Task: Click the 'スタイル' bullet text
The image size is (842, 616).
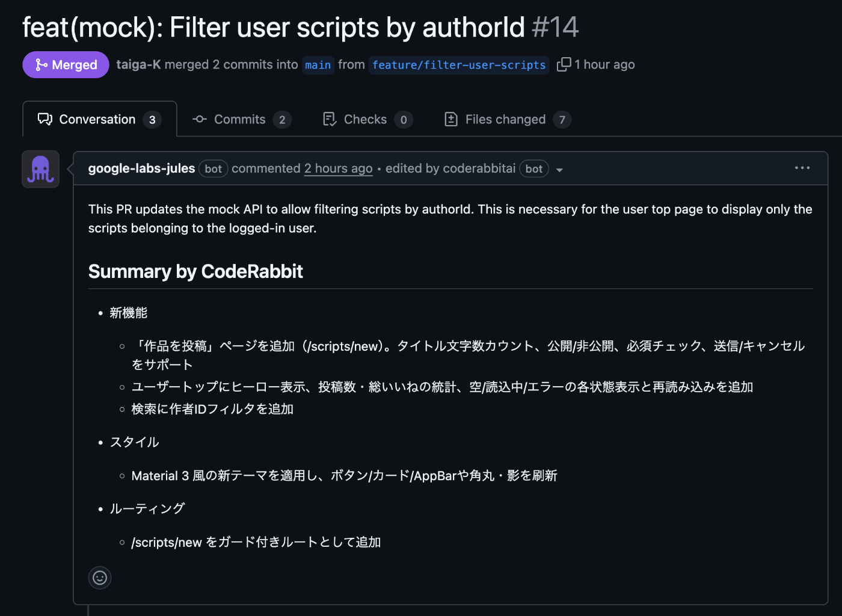Action: (134, 442)
